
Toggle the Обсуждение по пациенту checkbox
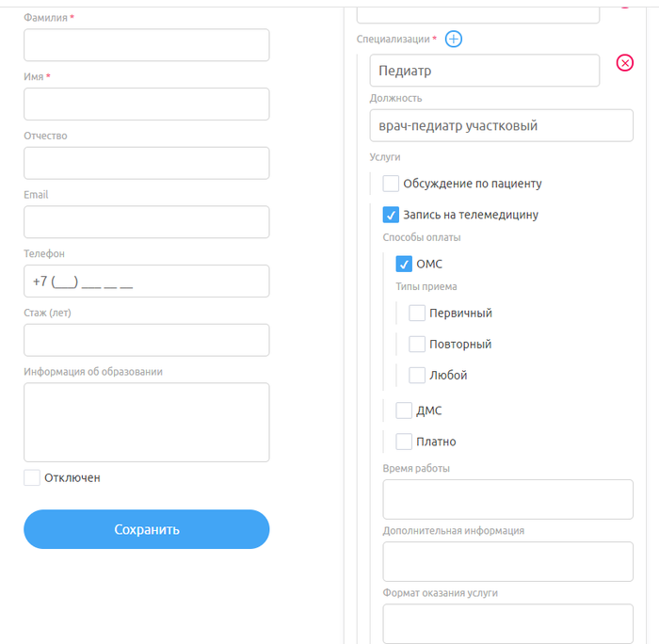[392, 184]
